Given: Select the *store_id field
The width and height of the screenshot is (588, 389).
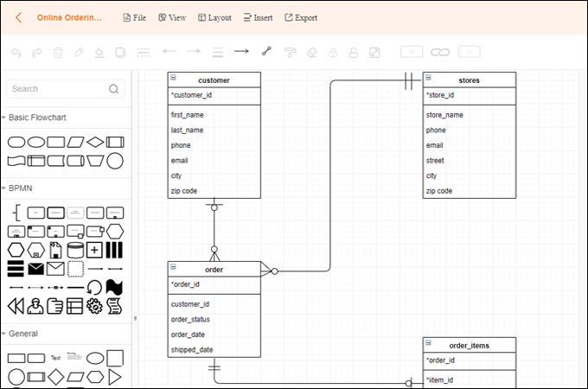Looking at the screenshot, I should 470,95.
